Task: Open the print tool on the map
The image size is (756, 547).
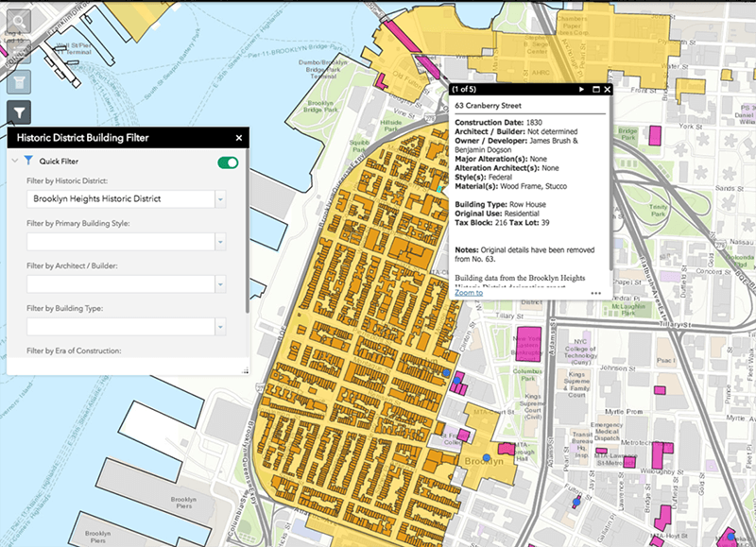Action: (x=21, y=82)
